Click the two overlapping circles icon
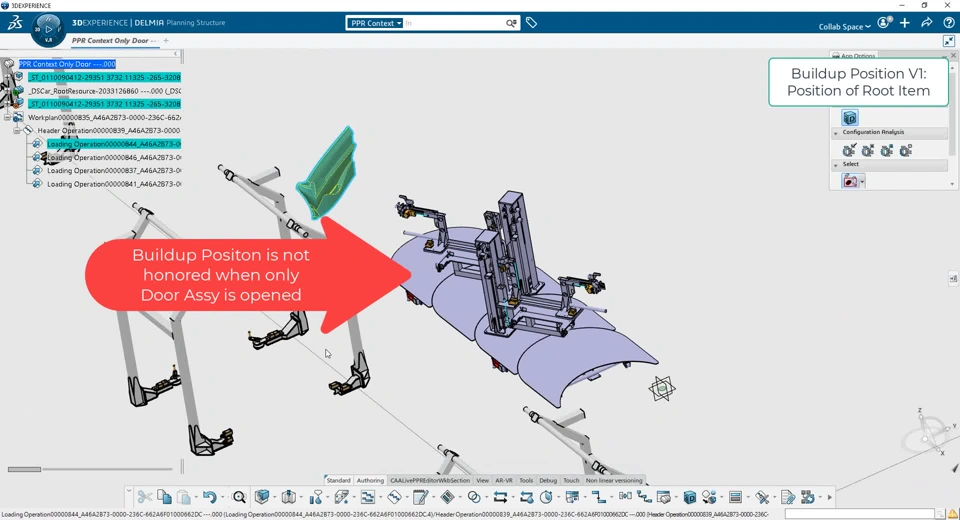Screen dimensions: 960x520 (474, 497)
